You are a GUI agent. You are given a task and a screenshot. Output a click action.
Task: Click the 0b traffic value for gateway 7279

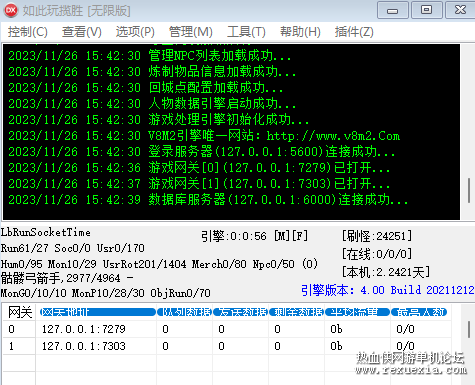(x=336, y=329)
